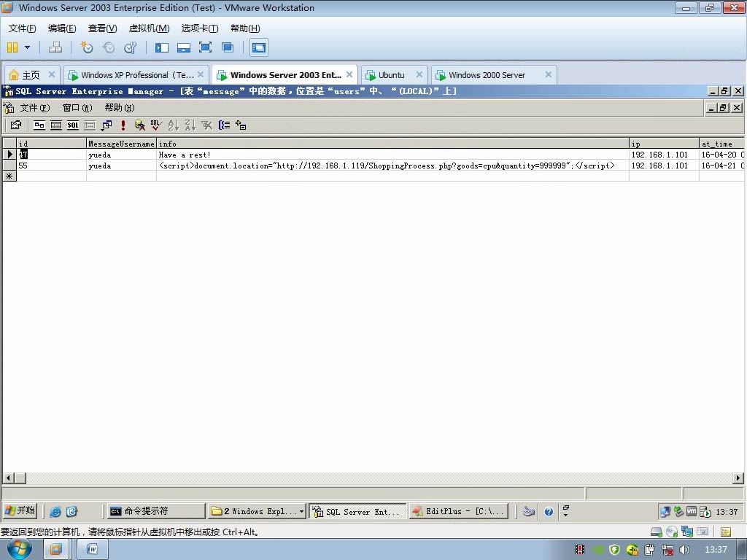This screenshot has width=747, height=560.
Task: Enter full screen mode icon in VMware
Action: [x=205, y=47]
